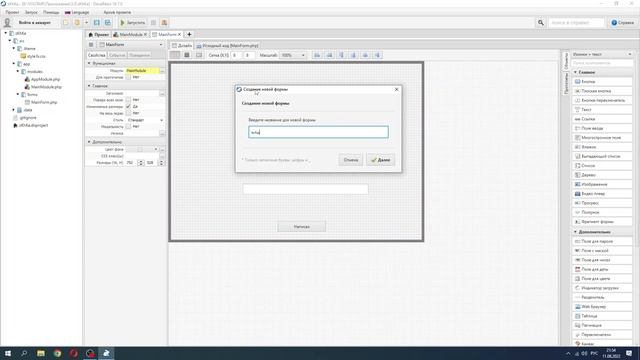Click the Запустить run button
The width and height of the screenshot is (640, 360).
133,22
